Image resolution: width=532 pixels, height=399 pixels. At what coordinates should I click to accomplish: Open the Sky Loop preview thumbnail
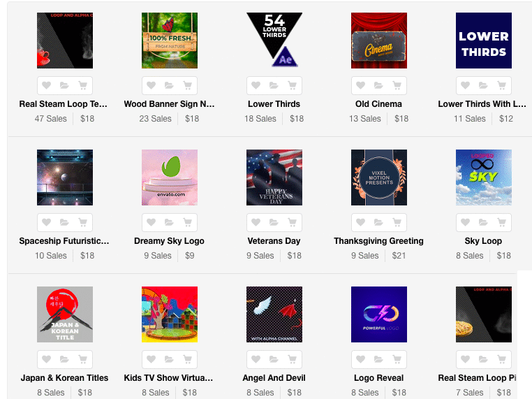point(484,177)
